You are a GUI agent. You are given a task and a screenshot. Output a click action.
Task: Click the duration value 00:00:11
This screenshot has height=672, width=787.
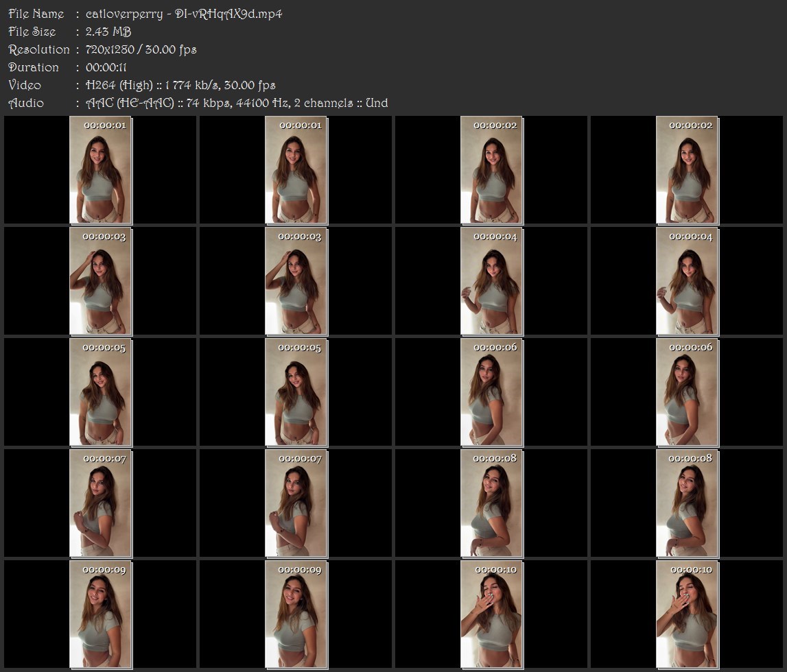pos(106,67)
